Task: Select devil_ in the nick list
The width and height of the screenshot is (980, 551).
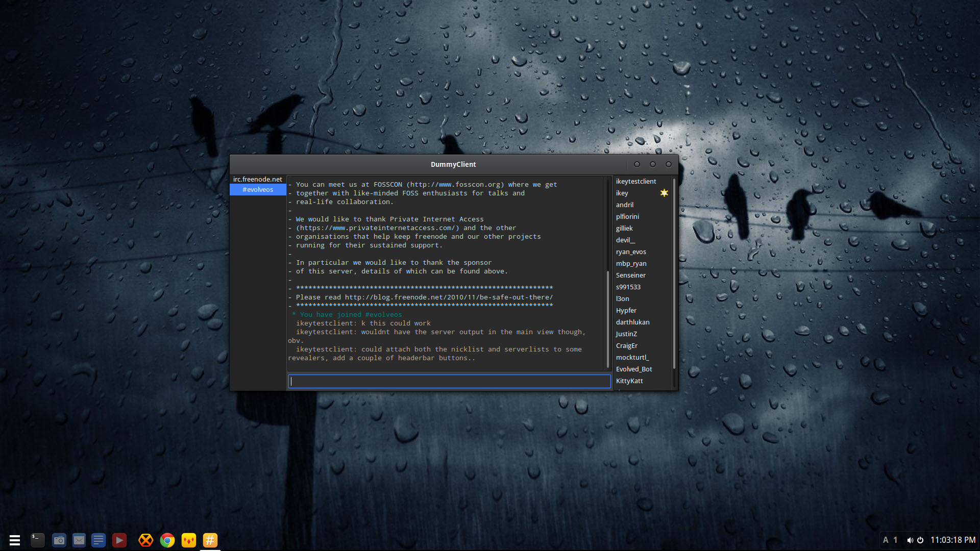Action: (x=642, y=240)
